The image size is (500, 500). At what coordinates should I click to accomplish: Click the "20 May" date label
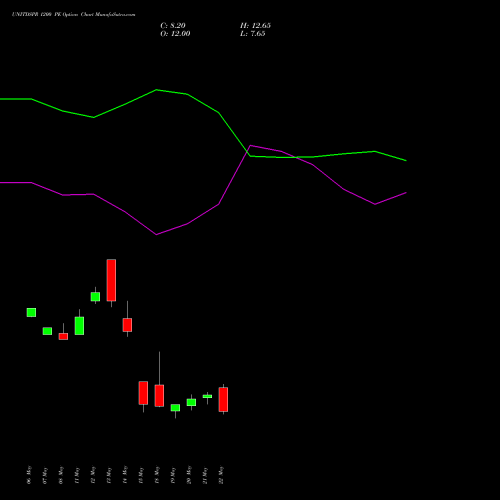click(189, 475)
